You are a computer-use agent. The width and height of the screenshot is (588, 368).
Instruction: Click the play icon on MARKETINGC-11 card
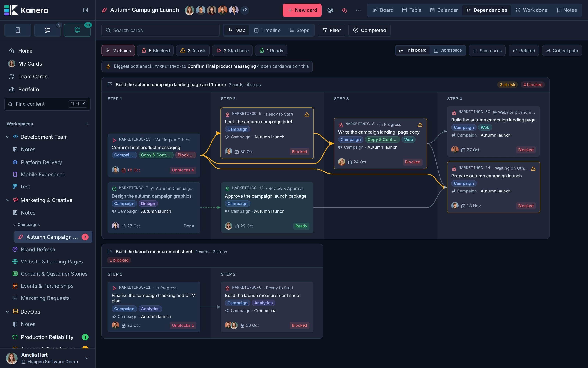point(114,288)
